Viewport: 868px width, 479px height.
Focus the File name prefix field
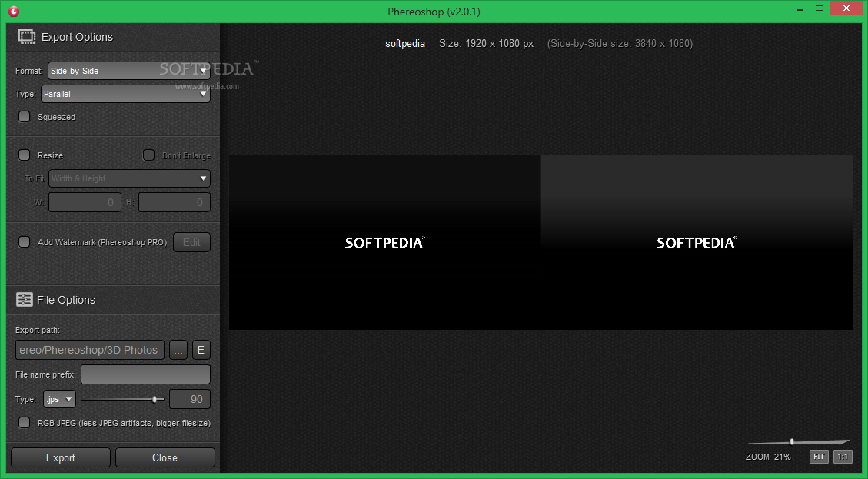(x=145, y=374)
